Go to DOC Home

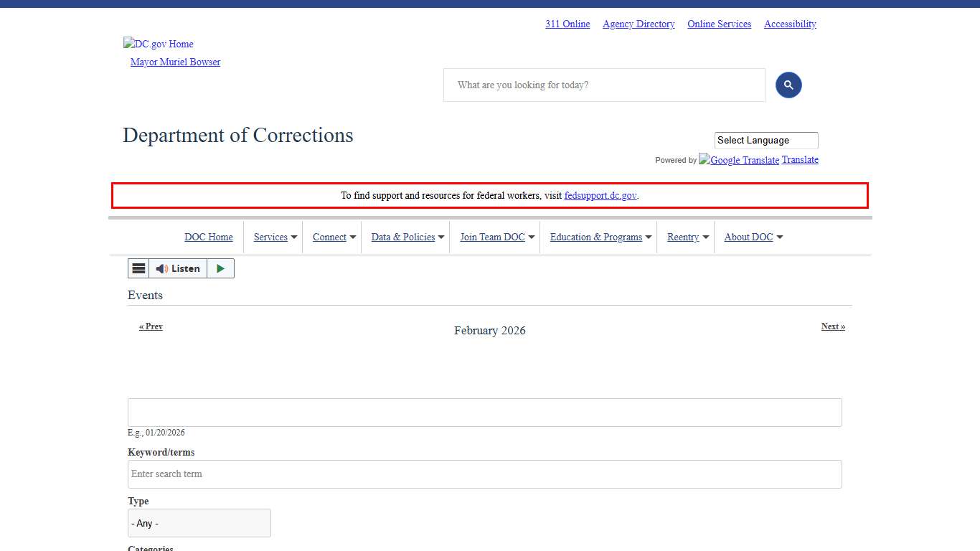(209, 237)
